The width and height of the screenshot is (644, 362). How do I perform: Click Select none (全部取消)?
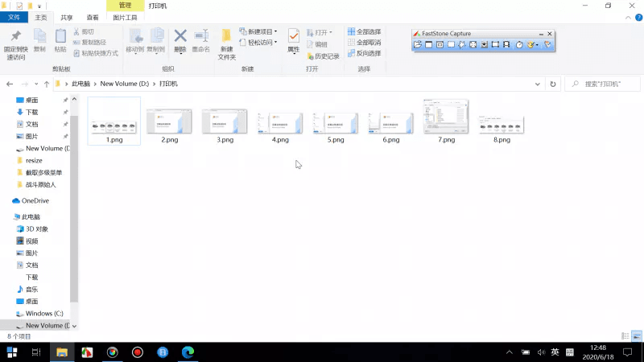point(365,43)
